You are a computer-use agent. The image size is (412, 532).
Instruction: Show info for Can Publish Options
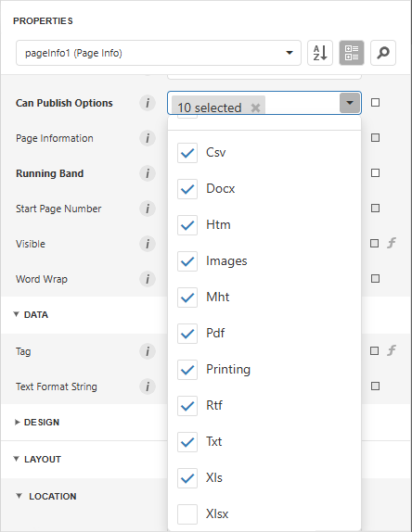148,103
